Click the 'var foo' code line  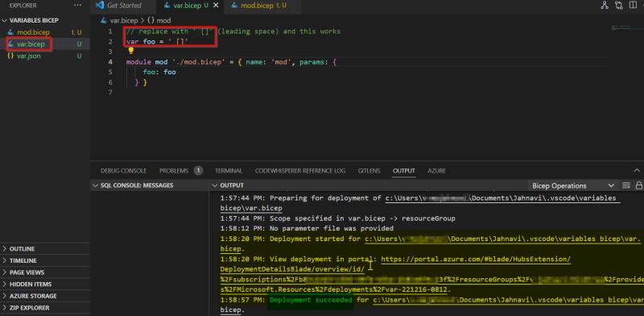pos(157,42)
